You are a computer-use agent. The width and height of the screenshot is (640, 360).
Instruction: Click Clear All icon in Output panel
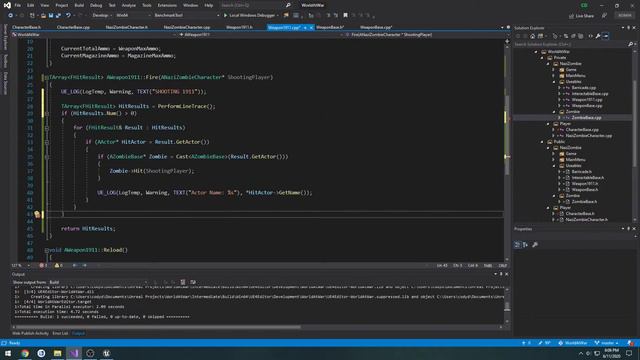point(183,282)
